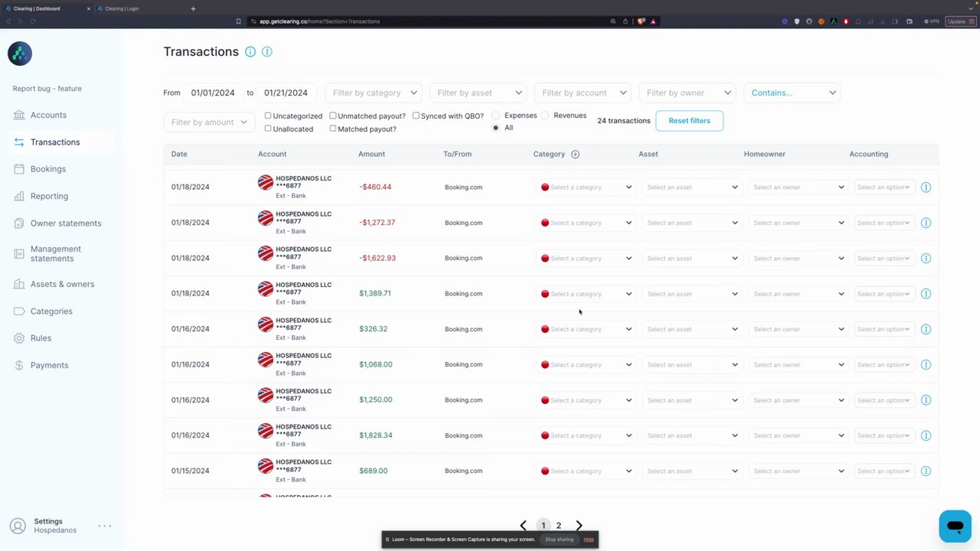
Task: Add a category with the plus icon
Action: [575, 155]
